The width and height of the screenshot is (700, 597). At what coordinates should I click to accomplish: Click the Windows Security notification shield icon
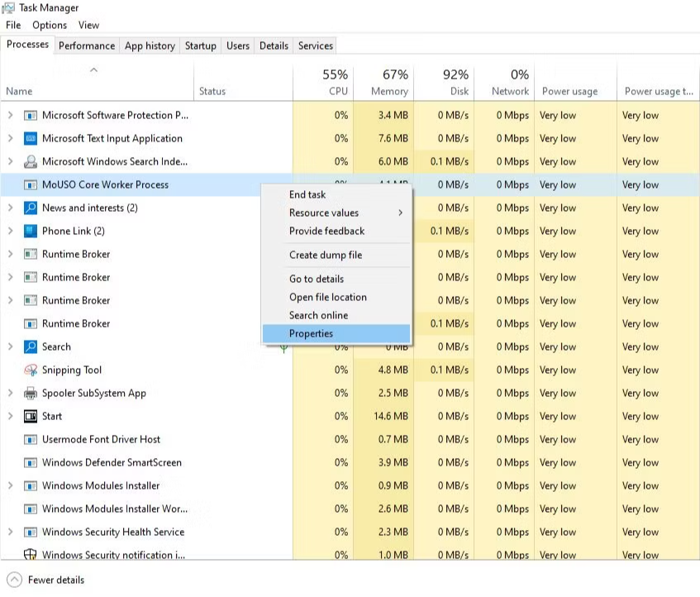[30, 554]
